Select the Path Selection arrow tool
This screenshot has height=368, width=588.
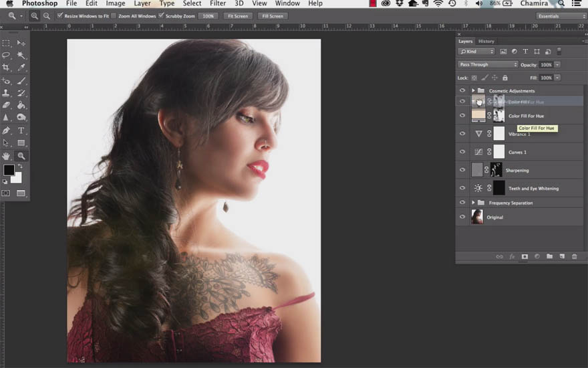point(6,143)
